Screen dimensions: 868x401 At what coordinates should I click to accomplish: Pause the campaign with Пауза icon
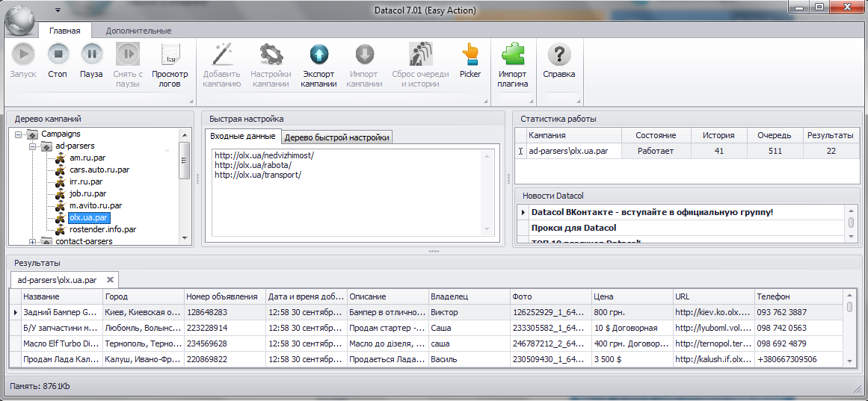click(x=93, y=55)
